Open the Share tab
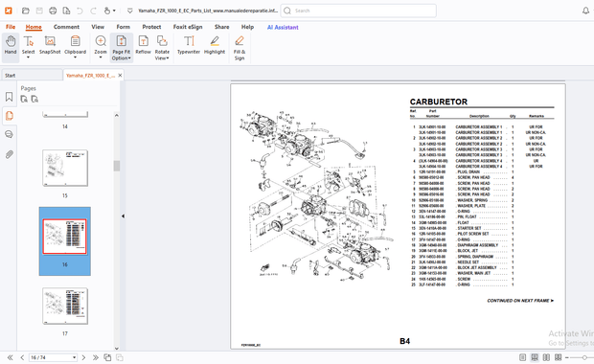Image resolution: width=594 pixels, height=364 pixels. [x=221, y=27]
